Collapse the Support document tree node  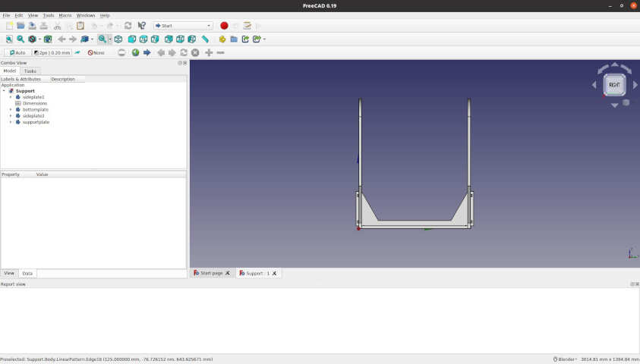[x=4, y=91]
